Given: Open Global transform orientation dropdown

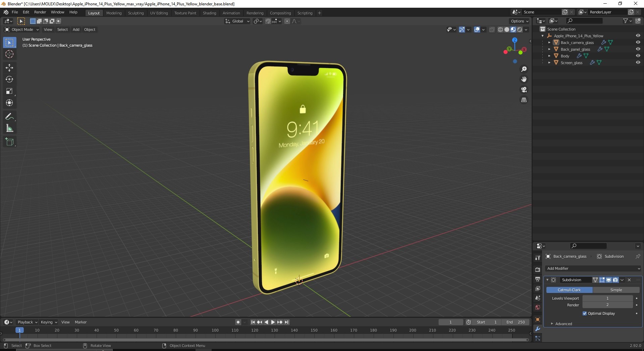Looking at the screenshot, I should coord(237,21).
